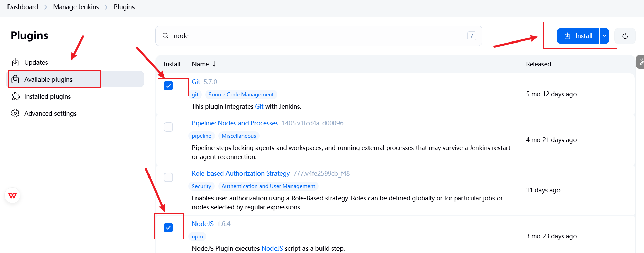Viewport: 644px width, 253px height.
Task: Click the plugin search field
Action: (x=318, y=36)
